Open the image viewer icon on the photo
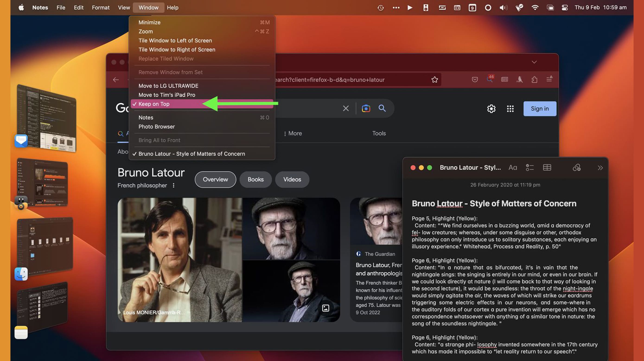Screen dimensions: 644x361 pyautogui.click(x=325, y=308)
